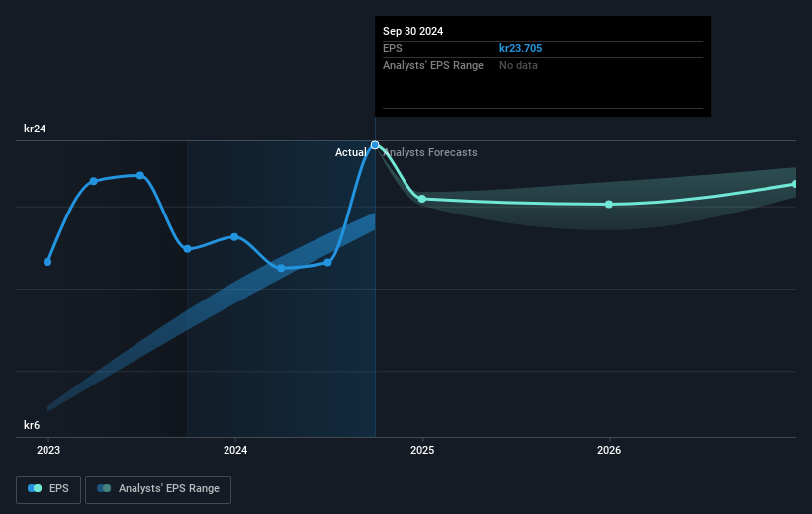Click the 'Analysts' EPS Range' tooltip row label
This screenshot has width=812, height=514.
point(433,66)
